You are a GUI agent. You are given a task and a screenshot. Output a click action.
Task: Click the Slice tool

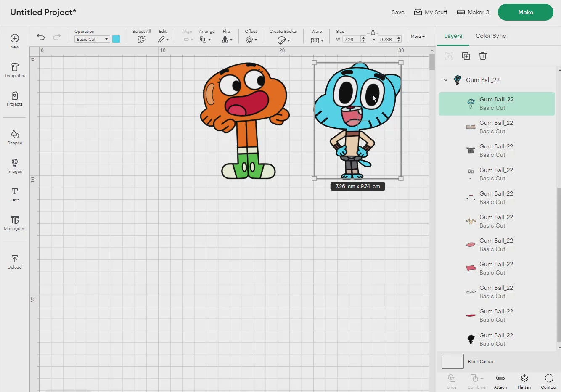pos(452,381)
